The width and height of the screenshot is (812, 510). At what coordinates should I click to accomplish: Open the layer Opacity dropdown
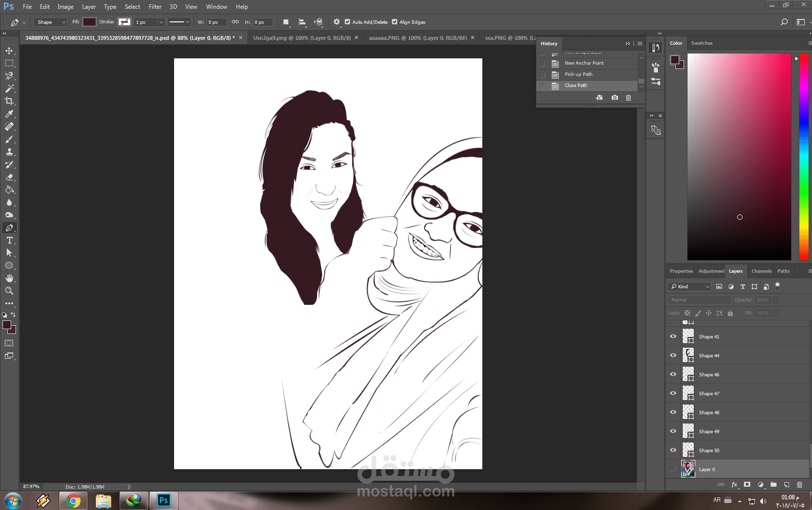point(776,300)
